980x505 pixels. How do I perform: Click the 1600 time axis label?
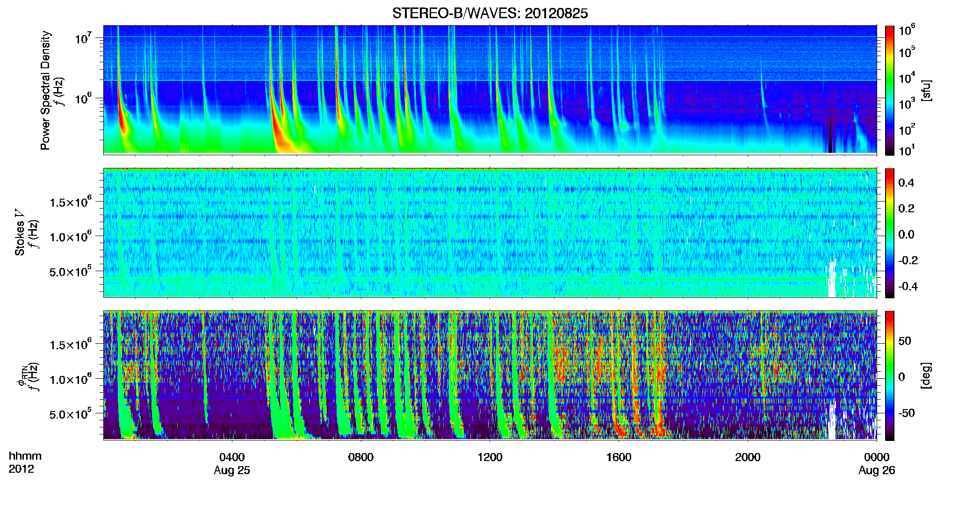[619, 457]
